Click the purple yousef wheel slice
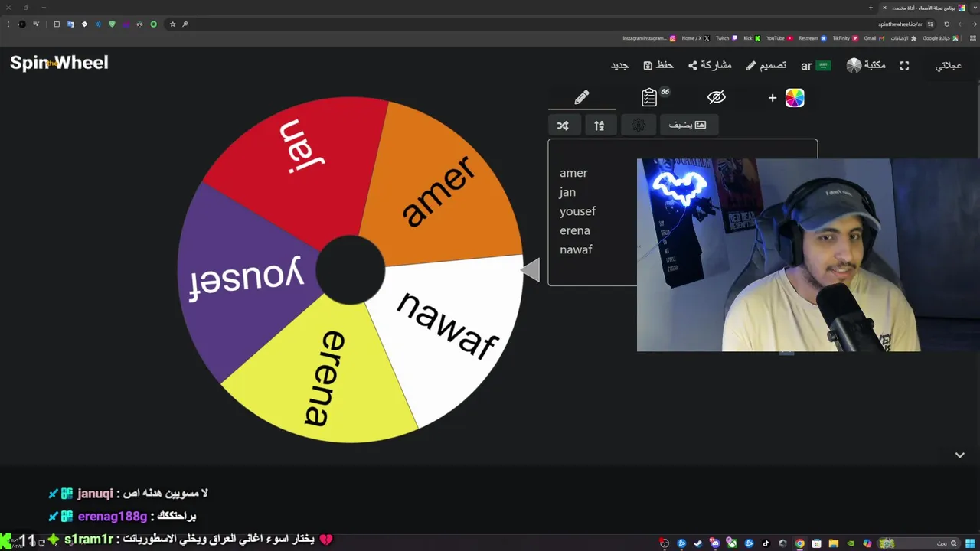 click(247, 278)
